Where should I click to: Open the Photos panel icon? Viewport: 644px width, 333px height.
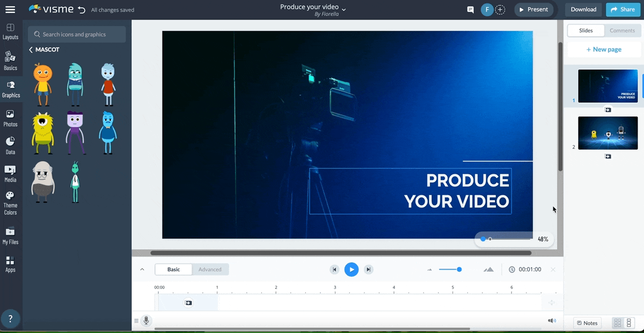tap(10, 118)
